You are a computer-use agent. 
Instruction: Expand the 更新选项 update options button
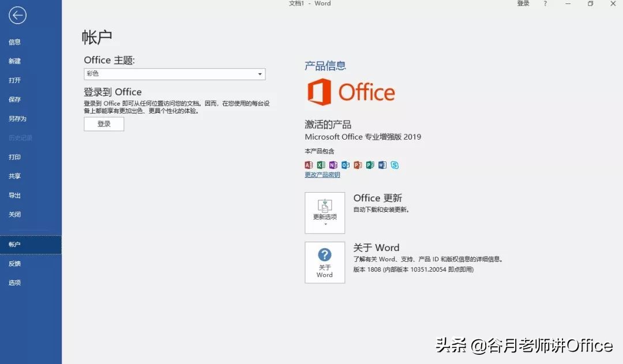coord(325,213)
